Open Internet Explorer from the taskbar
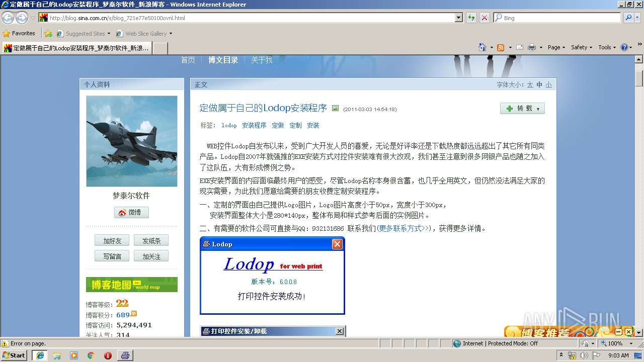 point(40,355)
